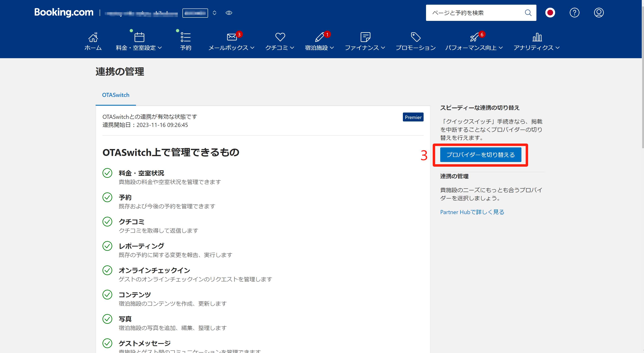The image size is (644, 353).
Task: Click 既存および今後の予約を管理できます description
Action: (167, 206)
